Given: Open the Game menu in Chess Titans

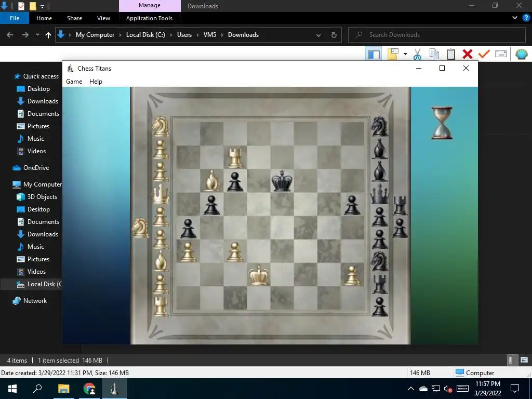Looking at the screenshot, I should pos(74,82).
